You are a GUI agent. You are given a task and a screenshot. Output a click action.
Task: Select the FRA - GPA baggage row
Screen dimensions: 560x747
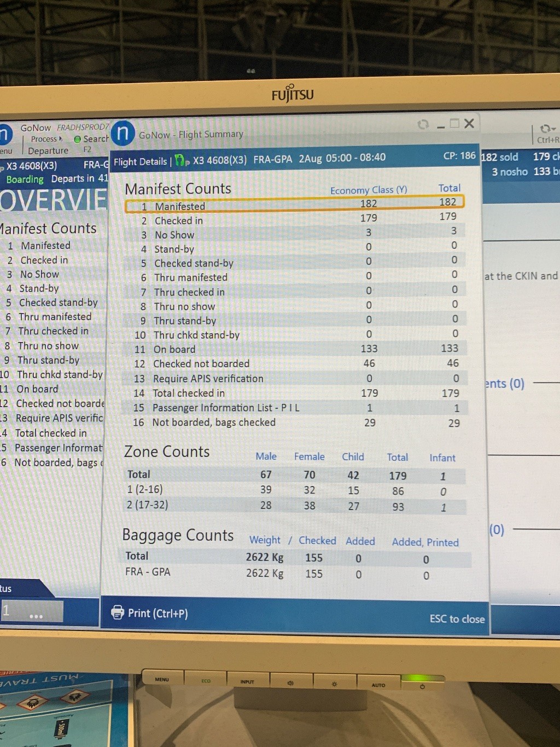click(294, 573)
